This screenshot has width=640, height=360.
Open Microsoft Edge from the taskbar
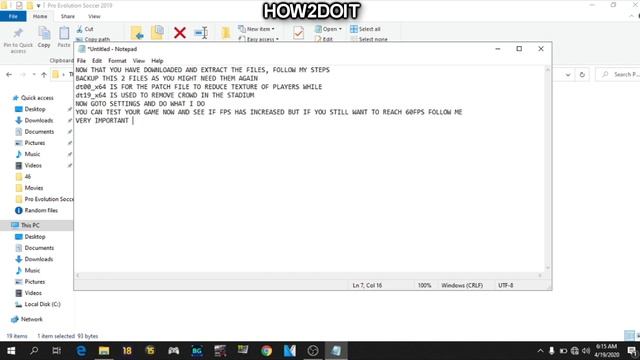(x=81, y=351)
